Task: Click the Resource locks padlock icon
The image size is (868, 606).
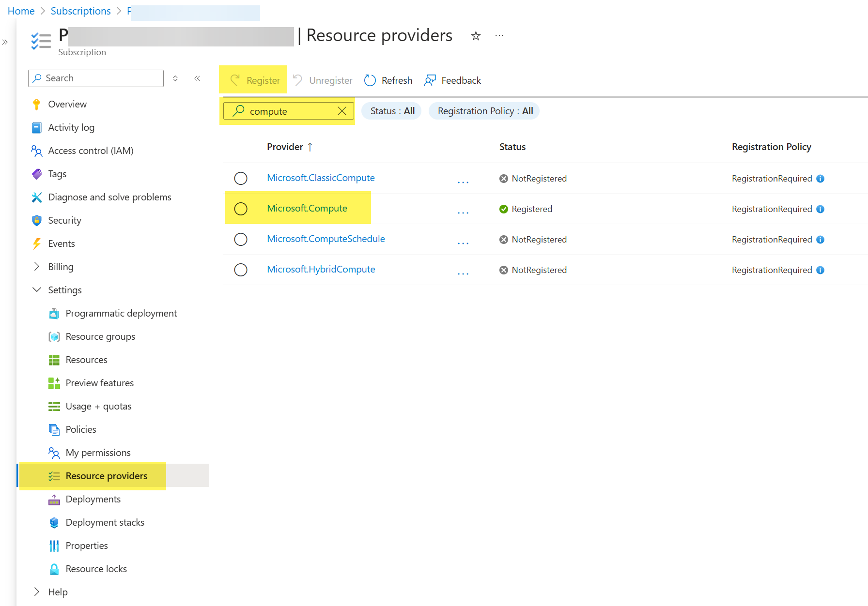Action: coord(54,569)
